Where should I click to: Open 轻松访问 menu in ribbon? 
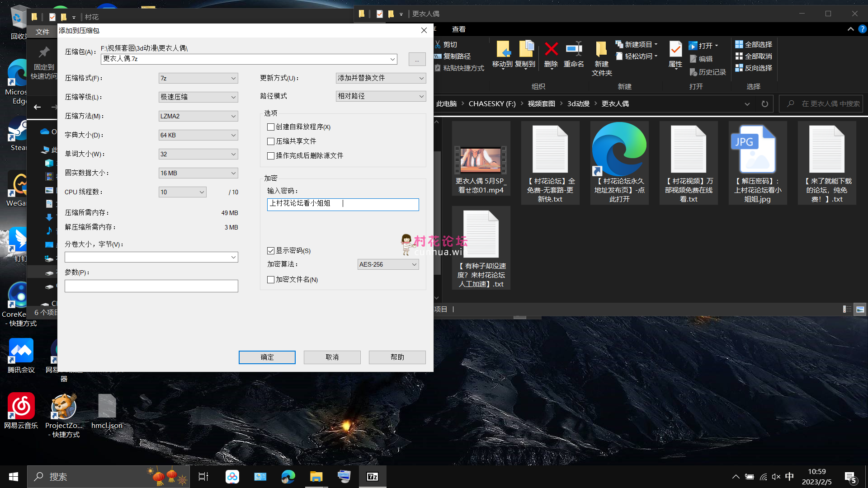(x=637, y=56)
